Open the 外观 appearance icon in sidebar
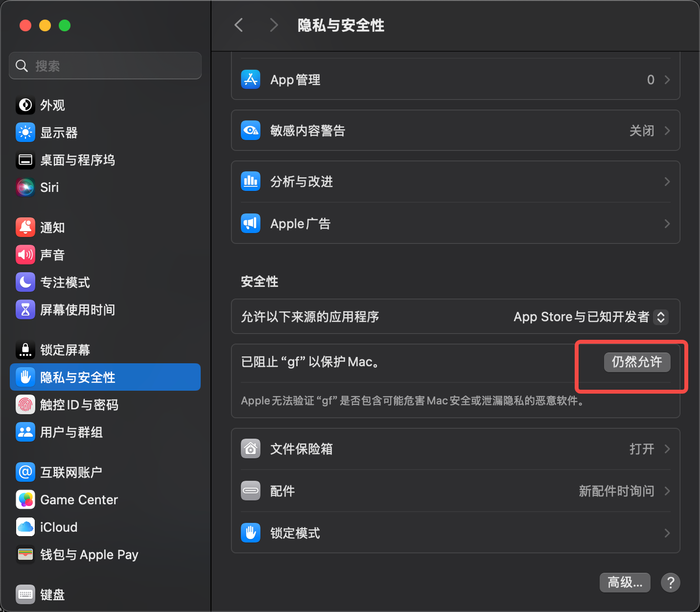Screen dimensions: 700x612 (25, 105)
